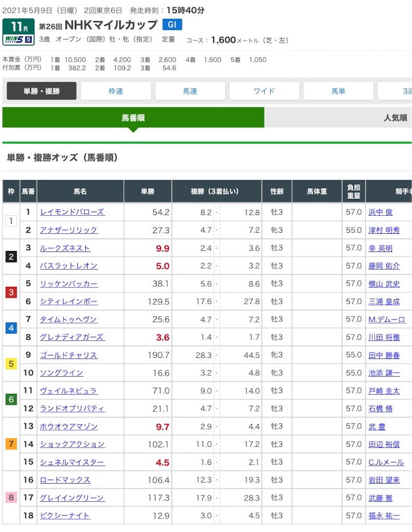Open horse タイムトゥヘヴン link

(69, 320)
